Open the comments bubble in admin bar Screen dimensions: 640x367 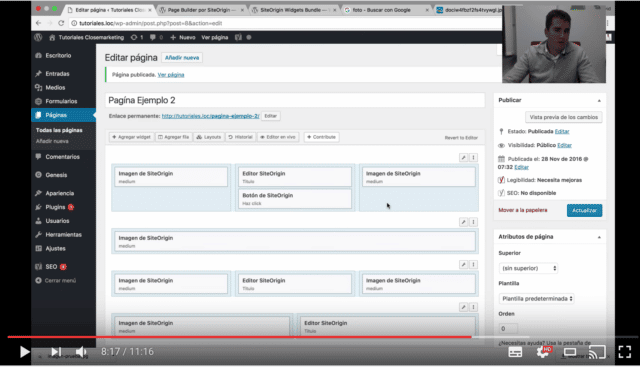click(x=156, y=37)
